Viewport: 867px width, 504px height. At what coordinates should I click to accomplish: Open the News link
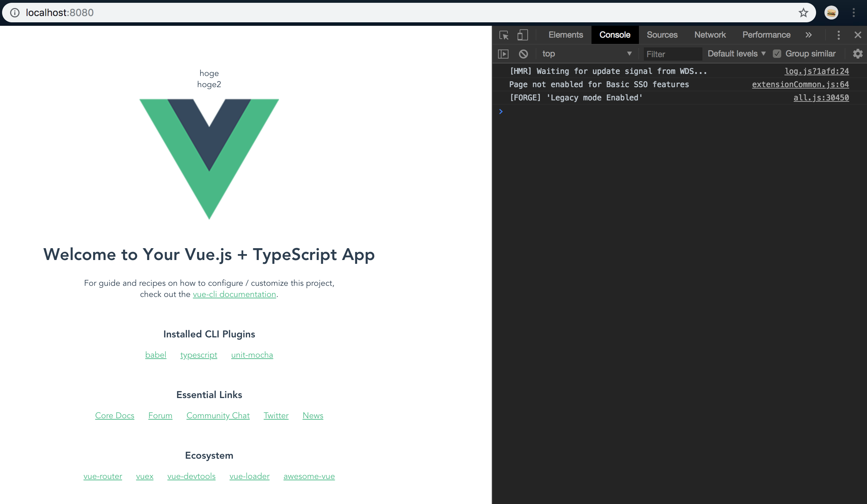[313, 415]
